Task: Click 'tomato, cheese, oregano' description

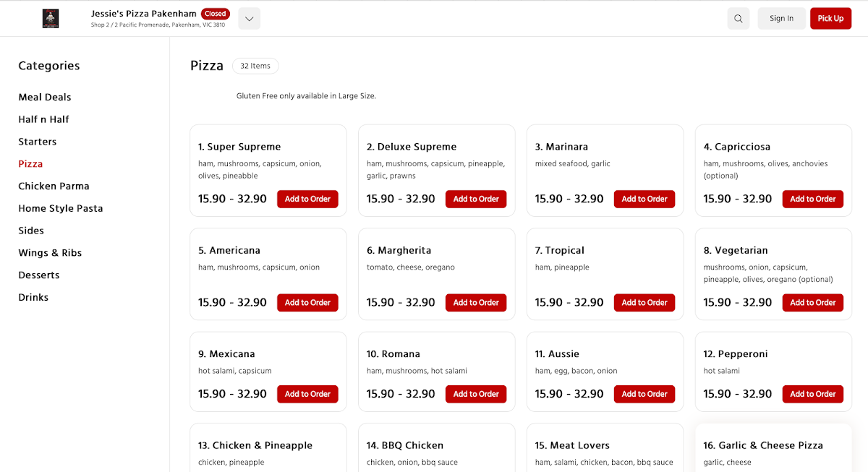Action: click(x=411, y=267)
